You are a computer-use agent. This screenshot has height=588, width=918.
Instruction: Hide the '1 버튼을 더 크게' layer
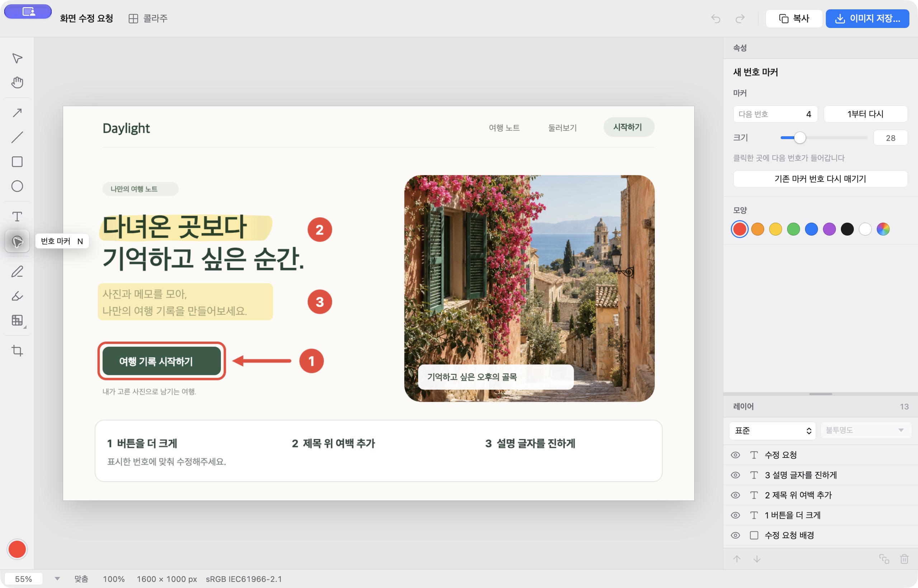click(x=735, y=515)
